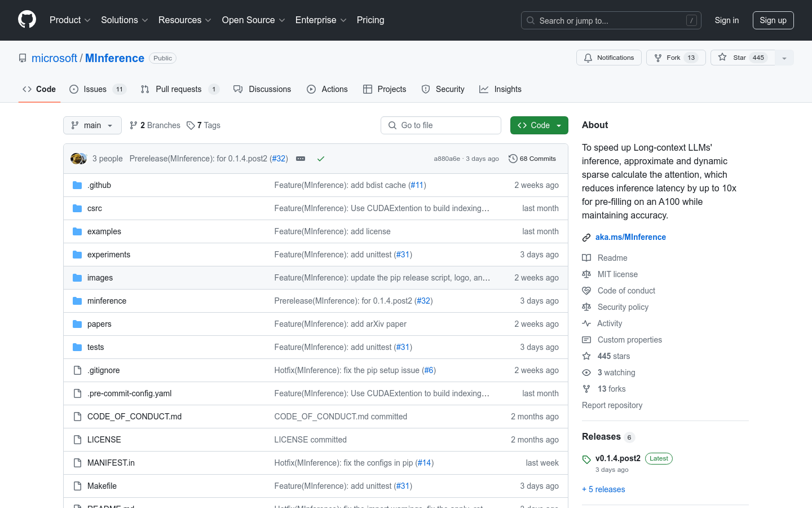Focus the Go to file input
The image size is (812, 508).
point(441,125)
